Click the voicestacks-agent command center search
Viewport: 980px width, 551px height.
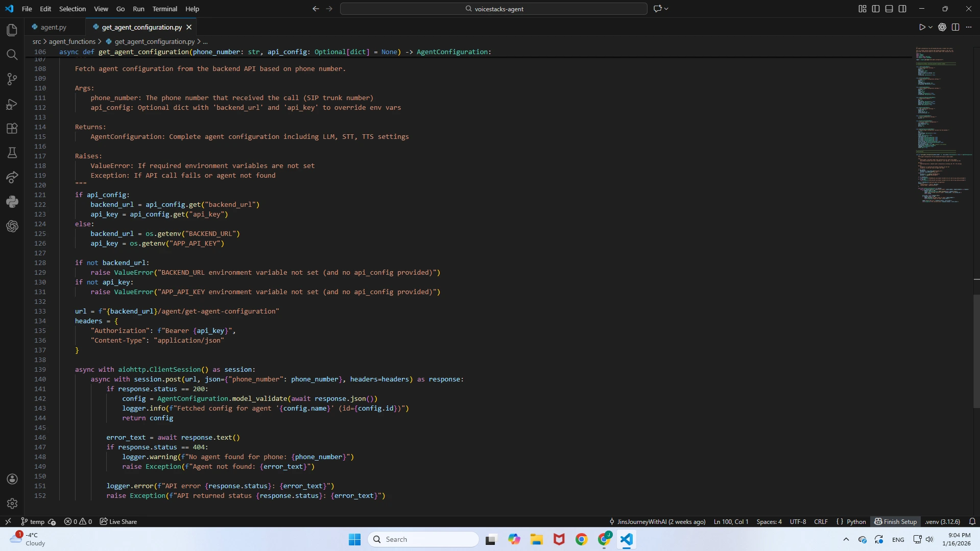[x=494, y=9]
